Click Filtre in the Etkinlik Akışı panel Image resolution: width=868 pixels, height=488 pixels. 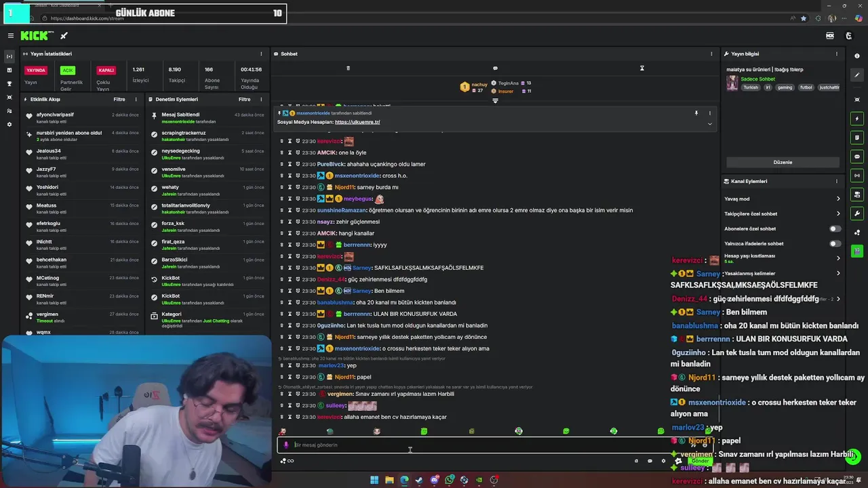point(119,100)
